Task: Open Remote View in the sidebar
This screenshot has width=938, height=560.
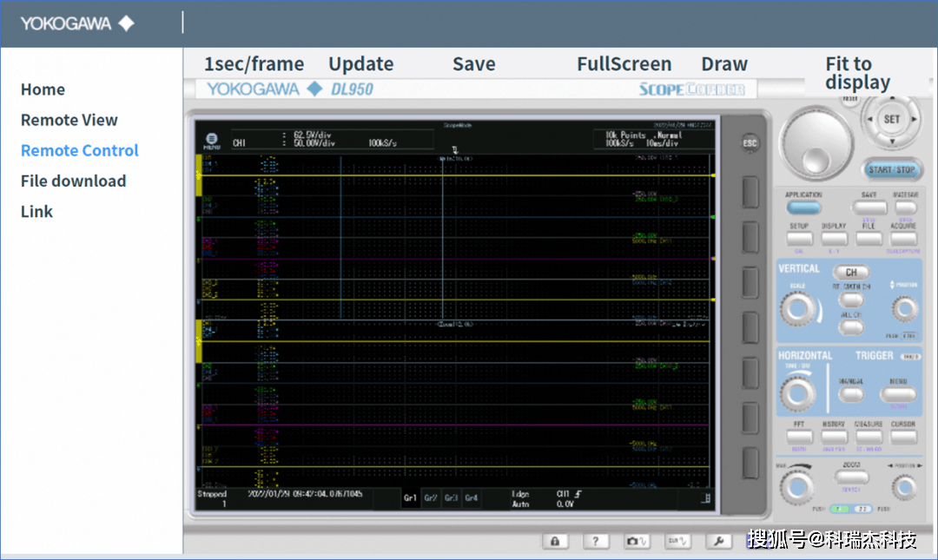Action: pyautogui.click(x=69, y=120)
